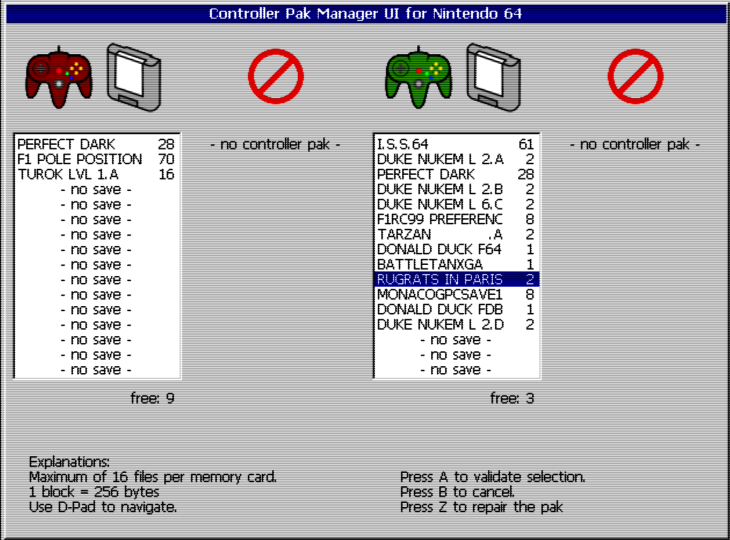Click highlighted RUGRATS IN PARIS row

click(456, 279)
